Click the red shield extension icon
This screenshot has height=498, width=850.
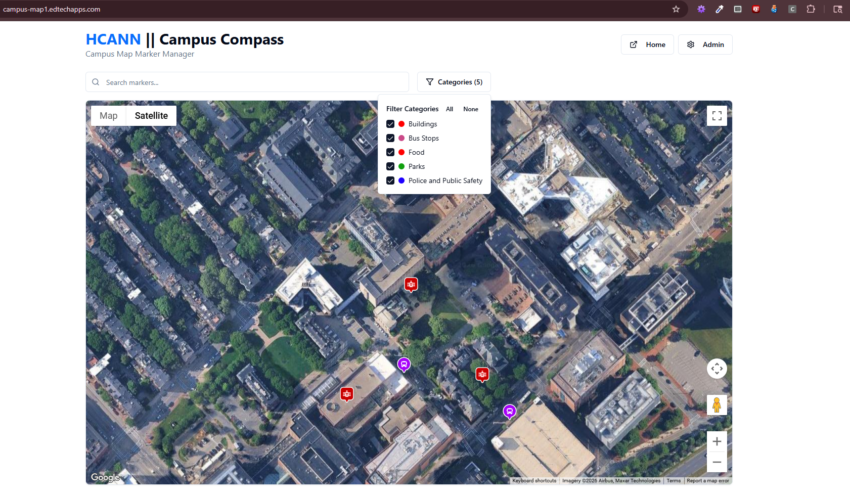coord(756,9)
